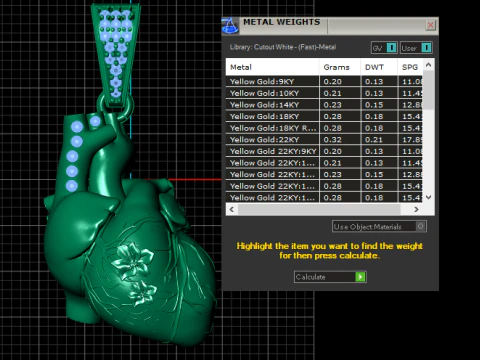Click the SPG value of Yellow Gold:22KY
Image resolution: width=480 pixels, height=360 pixels.
click(x=410, y=140)
